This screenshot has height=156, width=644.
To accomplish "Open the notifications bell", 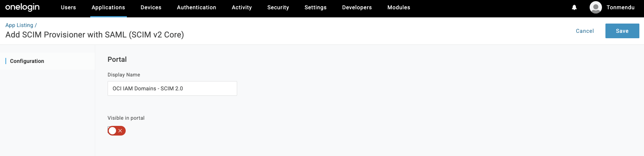I will tap(574, 7).
